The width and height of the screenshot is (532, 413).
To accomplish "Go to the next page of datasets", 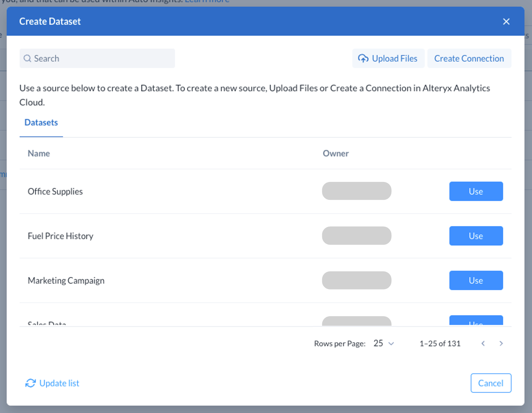I will [501, 343].
